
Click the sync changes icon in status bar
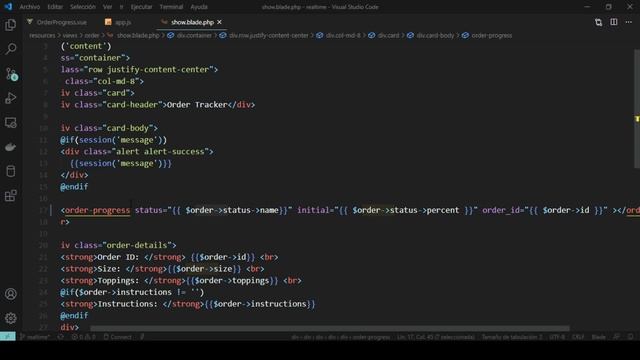pos(61,337)
